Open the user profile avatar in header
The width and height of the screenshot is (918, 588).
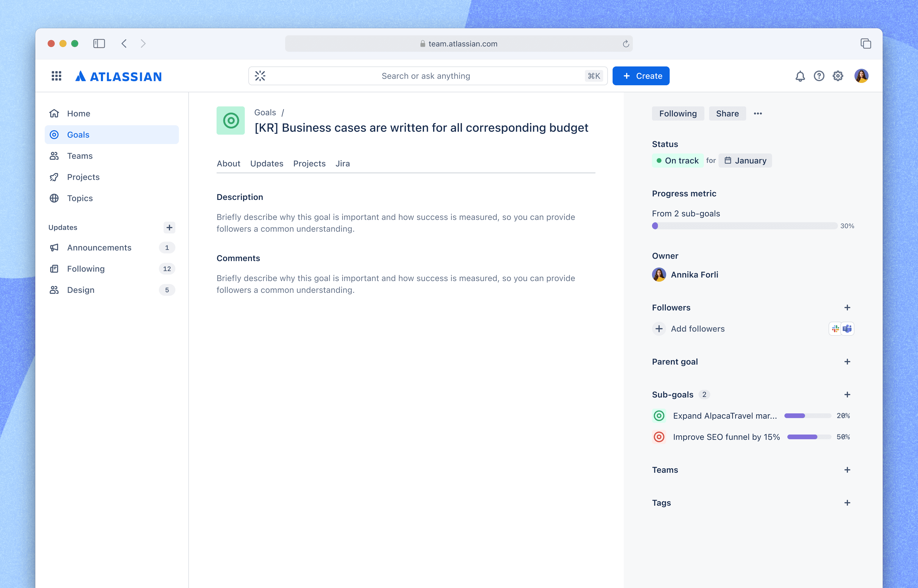point(862,76)
